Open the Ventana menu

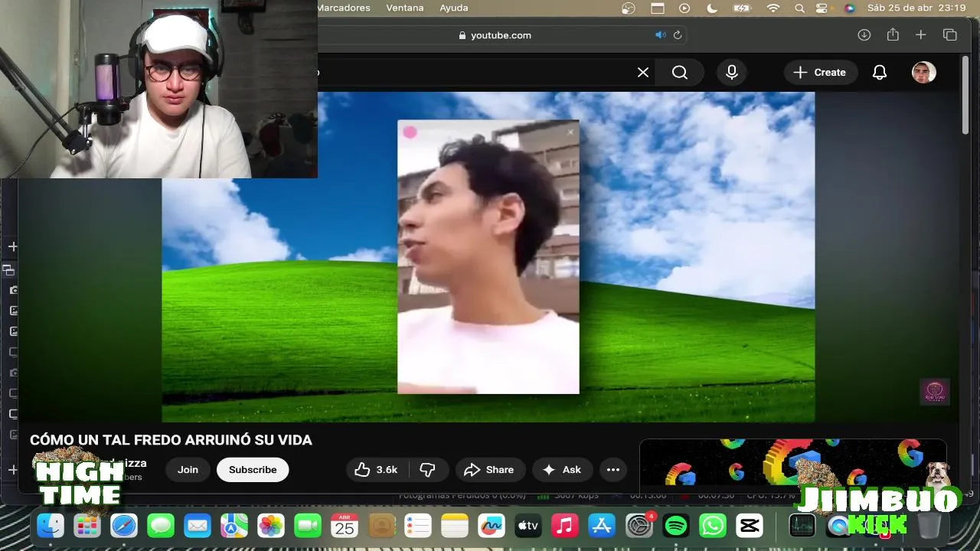pyautogui.click(x=405, y=8)
